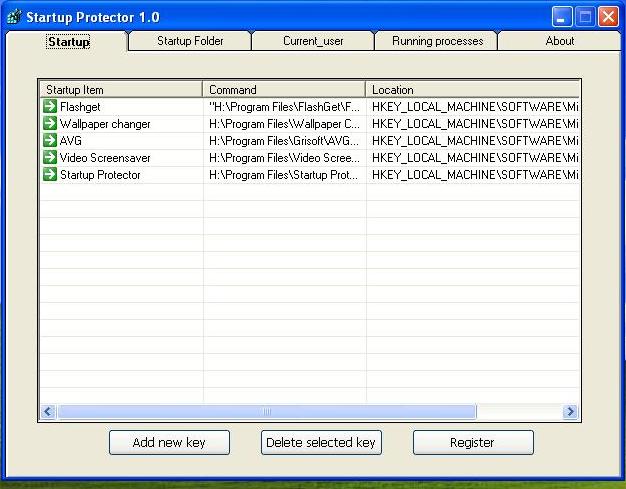Viewport: 626px width, 489px height.
Task: Click the green arrow icon beside Startup Protector
Action: [x=50, y=174]
